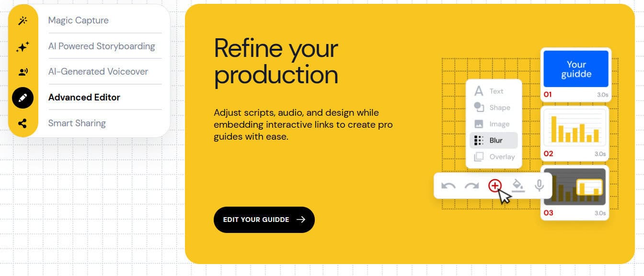The image size is (644, 276).
Task: Click the Magic Capture wand icon
Action: [x=23, y=21]
